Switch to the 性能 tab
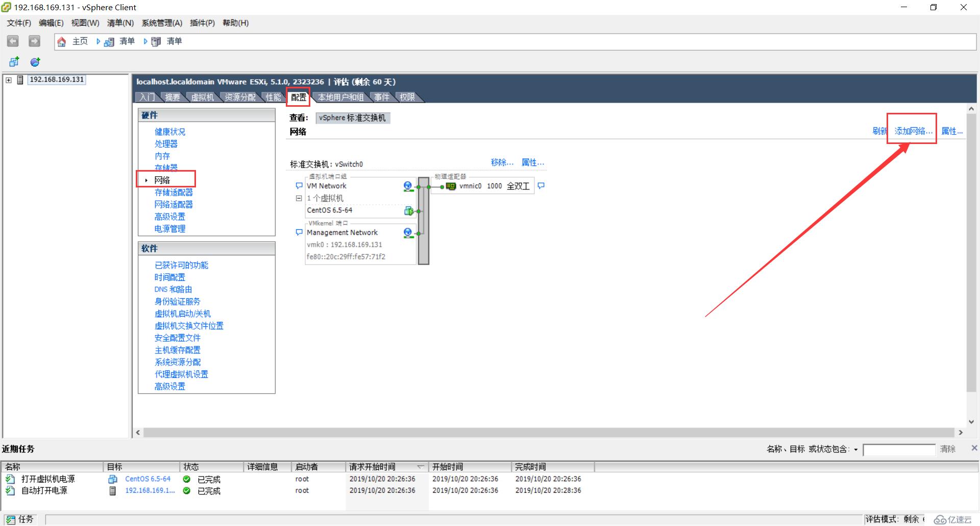The width and height of the screenshot is (980, 526). click(274, 97)
